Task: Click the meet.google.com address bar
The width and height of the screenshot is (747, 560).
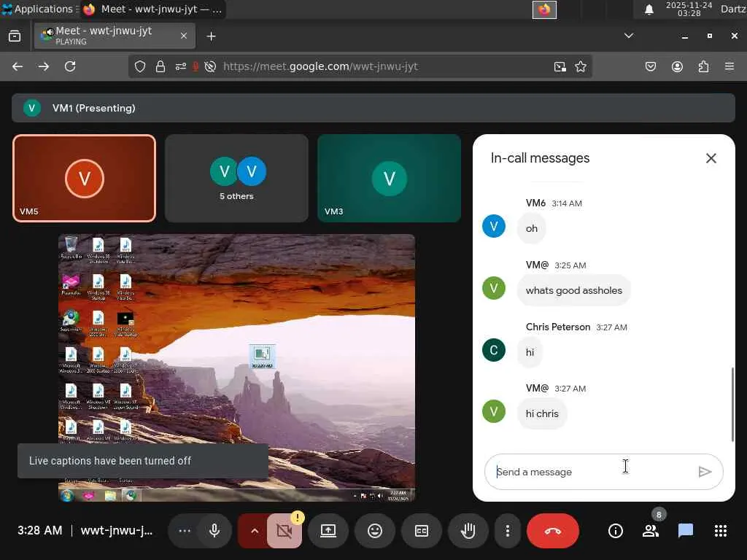Action: (320, 66)
